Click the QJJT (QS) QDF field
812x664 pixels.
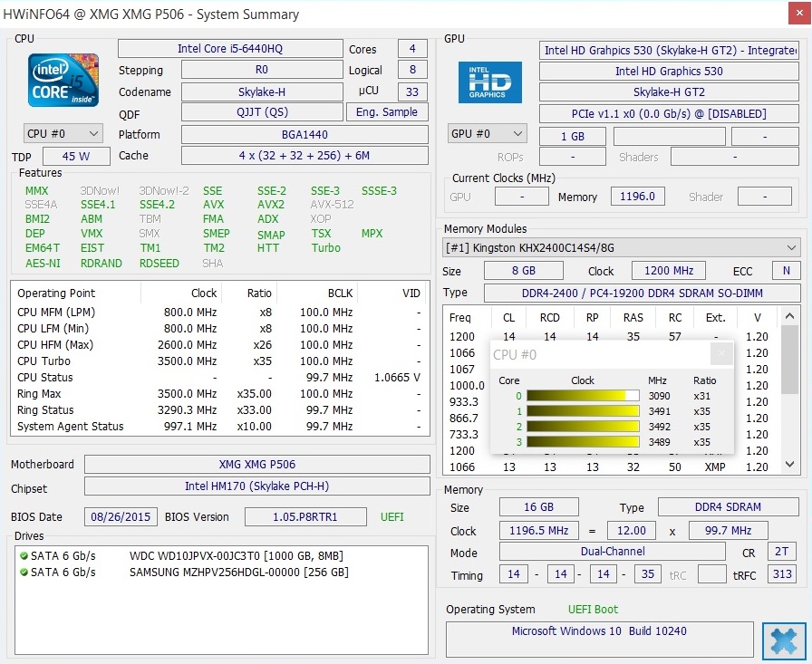pos(262,111)
